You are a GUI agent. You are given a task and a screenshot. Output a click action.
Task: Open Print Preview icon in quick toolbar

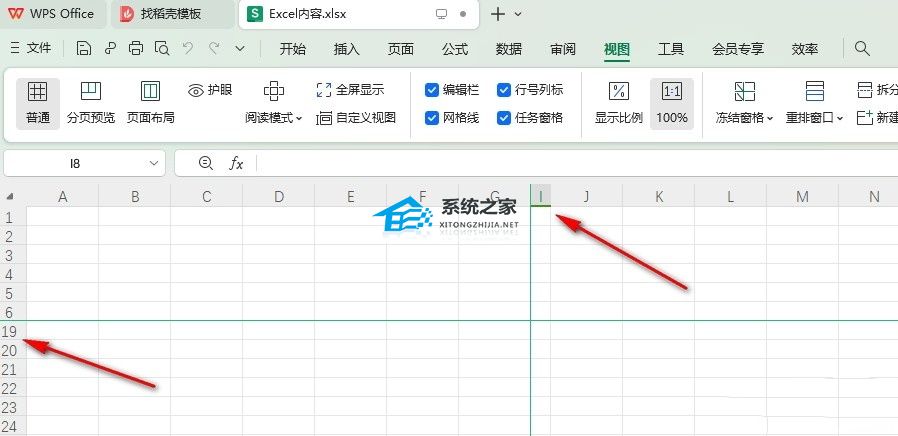coord(162,49)
